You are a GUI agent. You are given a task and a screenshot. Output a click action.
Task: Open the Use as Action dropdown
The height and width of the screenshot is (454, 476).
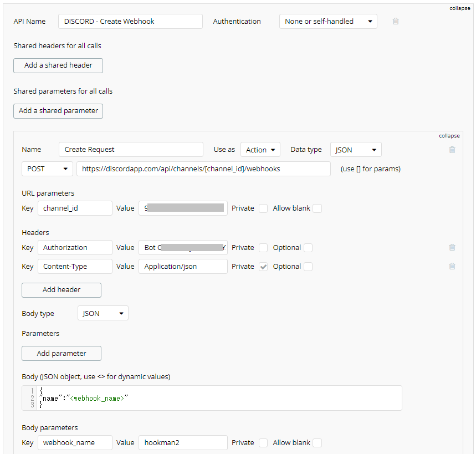pyautogui.click(x=260, y=150)
